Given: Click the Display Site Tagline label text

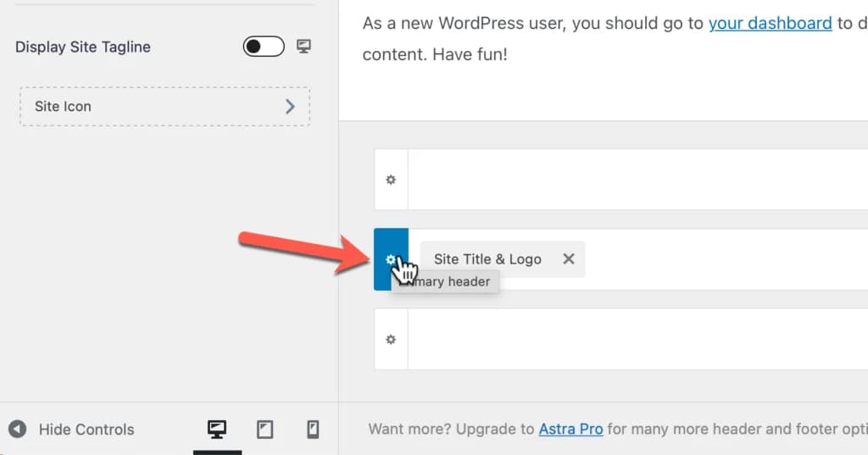Looking at the screenshot, I should pyautogui.click(x=83, y=47).
